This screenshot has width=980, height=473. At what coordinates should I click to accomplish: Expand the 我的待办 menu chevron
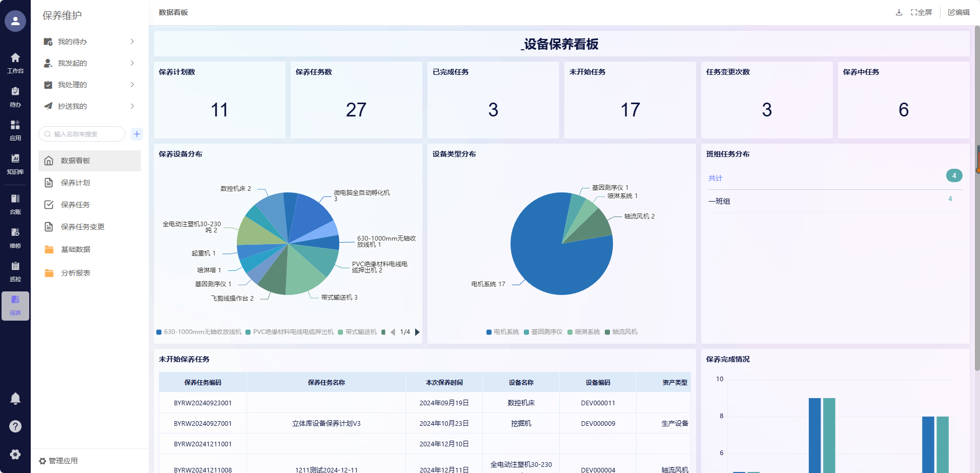pos(132,42)
